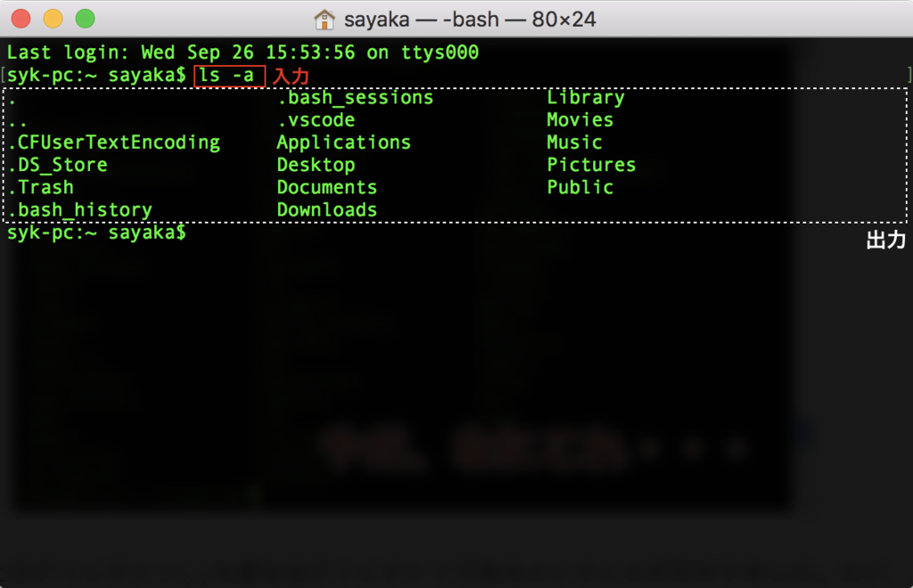913x588 pixels.
Task: Click 'Downloads' in the listing
Action: coord(327,210)
